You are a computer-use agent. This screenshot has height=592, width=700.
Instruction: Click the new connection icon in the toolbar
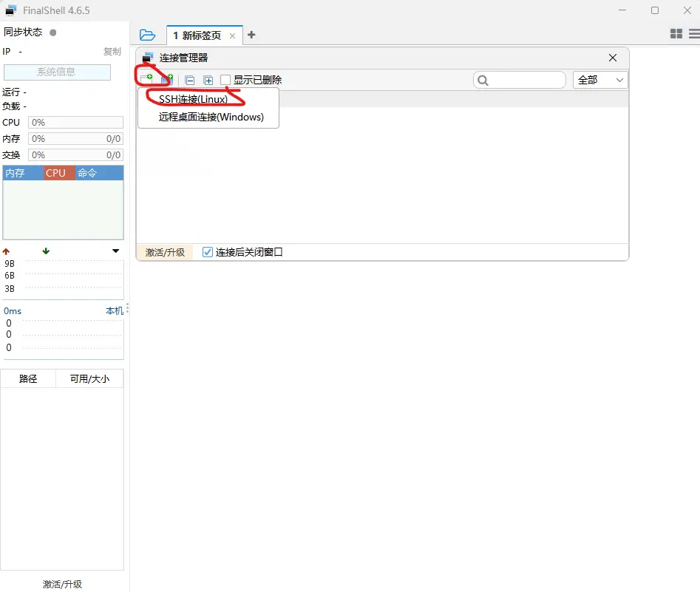pos(147,80)
